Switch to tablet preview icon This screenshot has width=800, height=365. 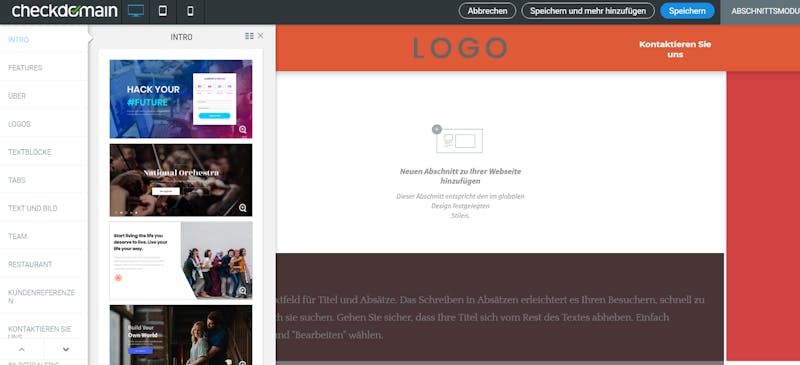(163, 11)
